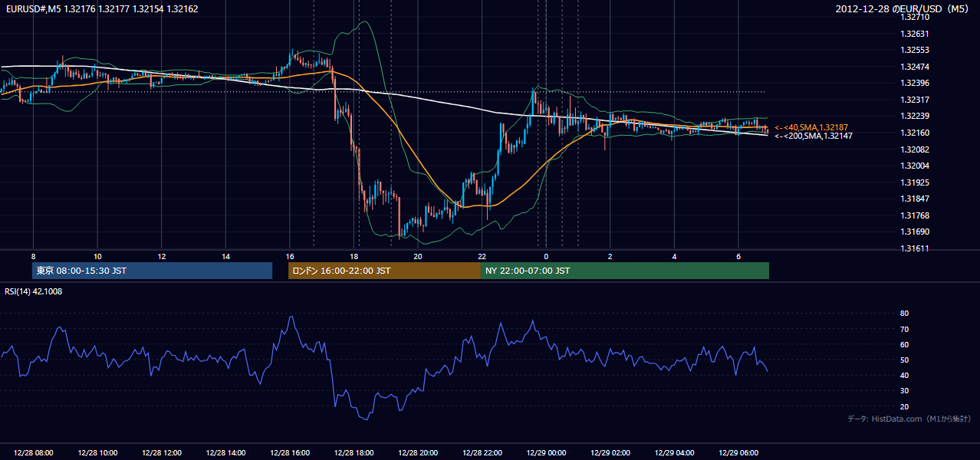Screen dimensions: 980x460
Task: Click the 1.32710 price axis label
Action: [916, 17]
